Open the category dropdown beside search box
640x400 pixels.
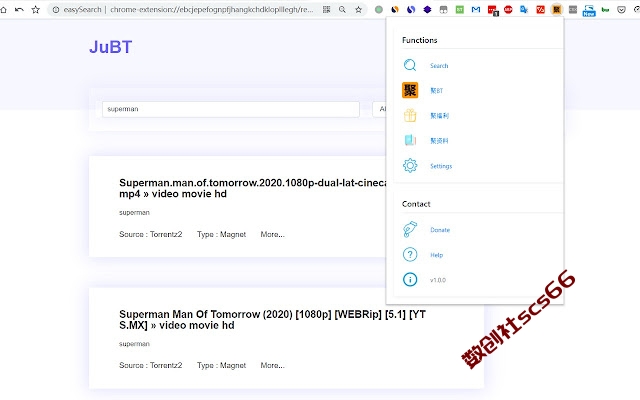click(x=379, y=109)
